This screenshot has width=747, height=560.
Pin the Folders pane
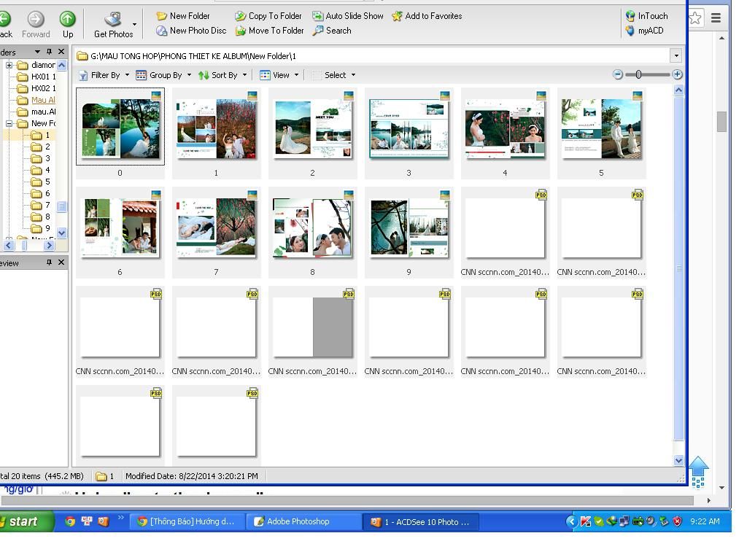(x=49, y=52)
